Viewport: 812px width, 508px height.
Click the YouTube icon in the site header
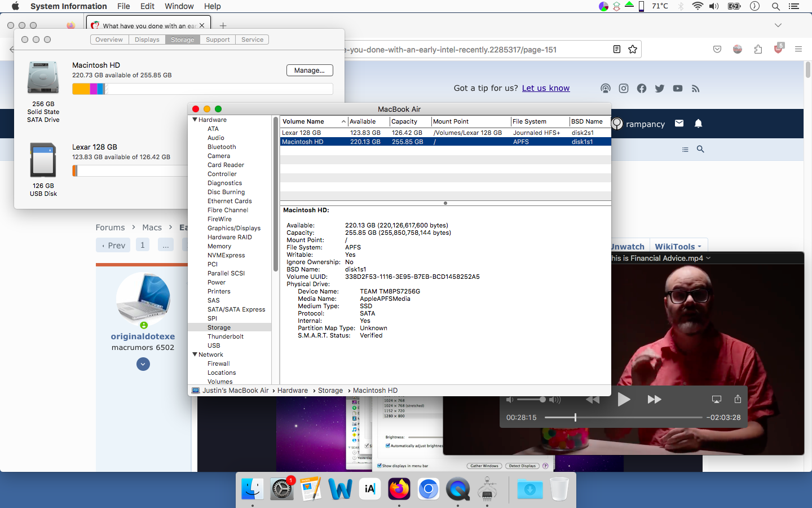point(678,88)
